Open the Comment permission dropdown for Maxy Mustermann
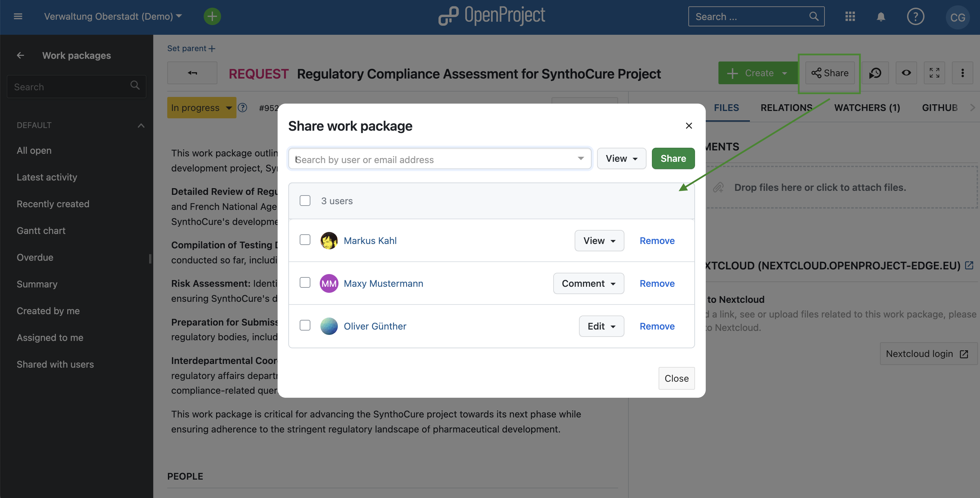 tap(588, 283)
